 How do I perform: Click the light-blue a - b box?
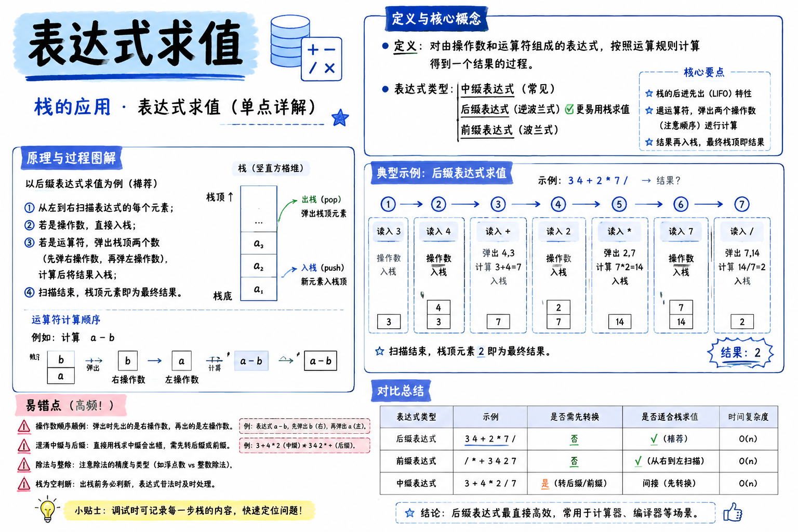coord(251,361)
